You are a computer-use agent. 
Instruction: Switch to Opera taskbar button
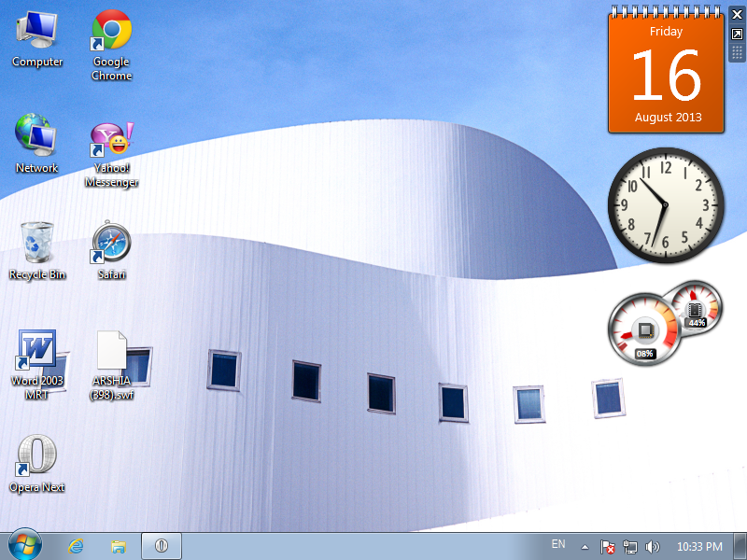click(x=162, y=546)
